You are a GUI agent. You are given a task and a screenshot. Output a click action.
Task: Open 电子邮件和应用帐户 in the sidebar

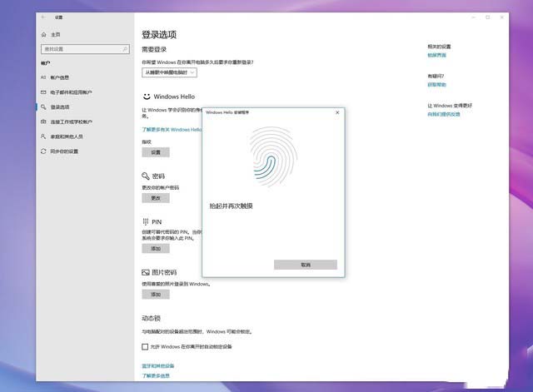[x=71, y=92]
